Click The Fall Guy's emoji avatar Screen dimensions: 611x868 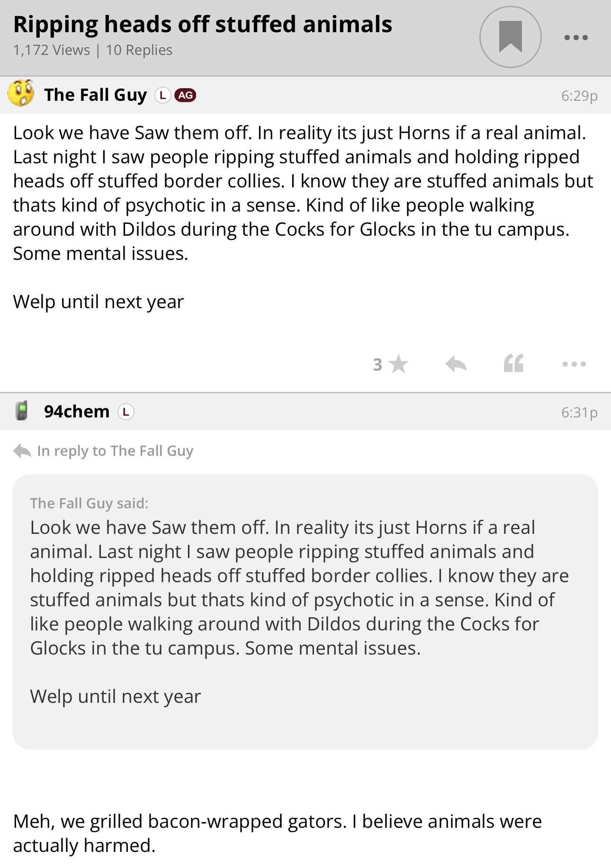click(x=21, y=94)
